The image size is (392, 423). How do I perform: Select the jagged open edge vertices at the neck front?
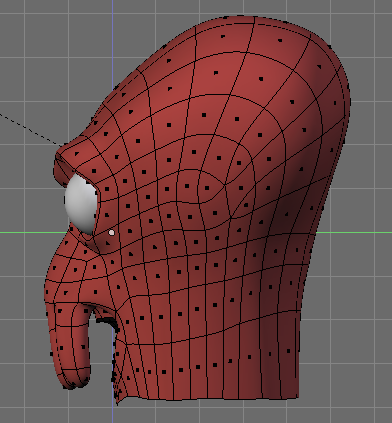click(x=116, y=368)
